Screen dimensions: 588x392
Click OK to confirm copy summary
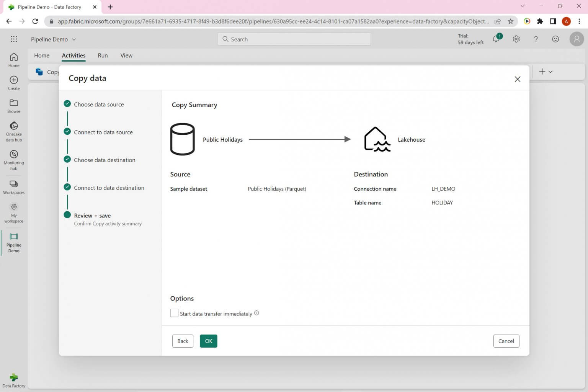point(208,341)
